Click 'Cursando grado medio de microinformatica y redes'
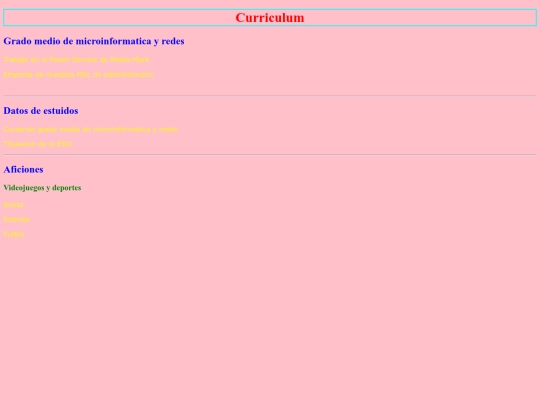Screen dimensions: 540x405 (x=91, y=129)
